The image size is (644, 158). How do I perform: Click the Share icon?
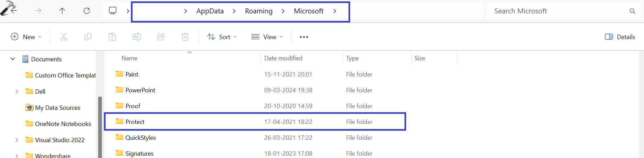pyautogui.click(x=161, y=37)
